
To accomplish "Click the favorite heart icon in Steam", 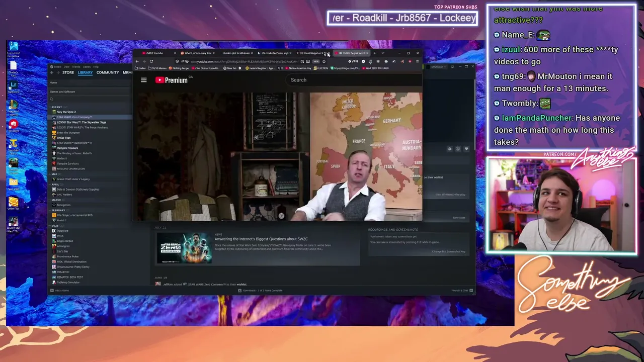I will point(466,149).
